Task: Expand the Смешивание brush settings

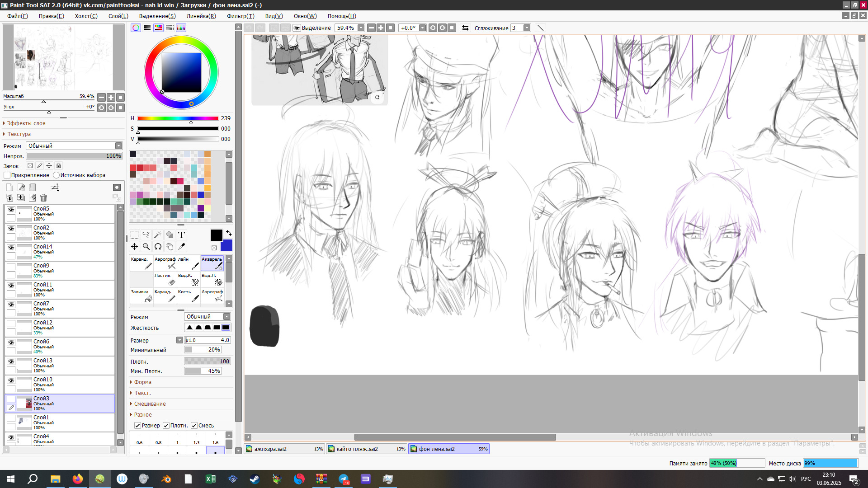Action: [149, 404]
